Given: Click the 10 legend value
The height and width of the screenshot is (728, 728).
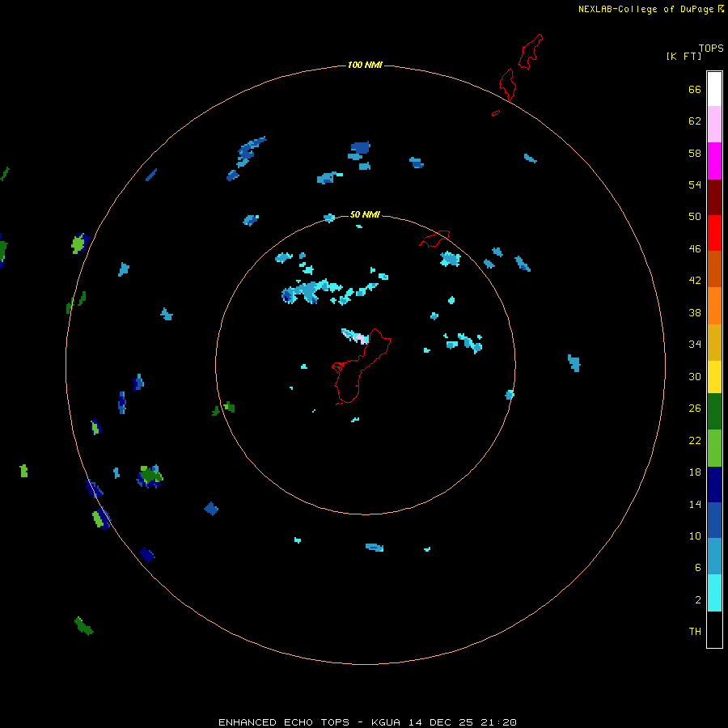Looking at the screenshot, I should tap(695, 535).
